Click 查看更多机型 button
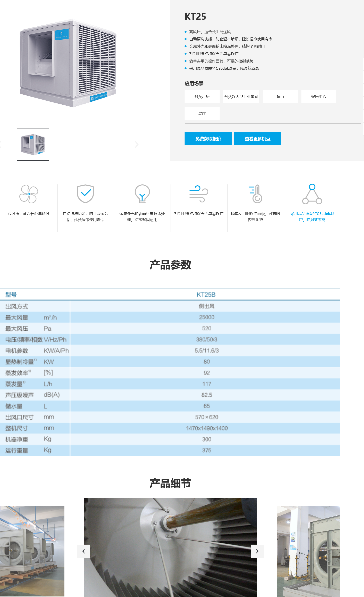 click(x=258, y=139)
